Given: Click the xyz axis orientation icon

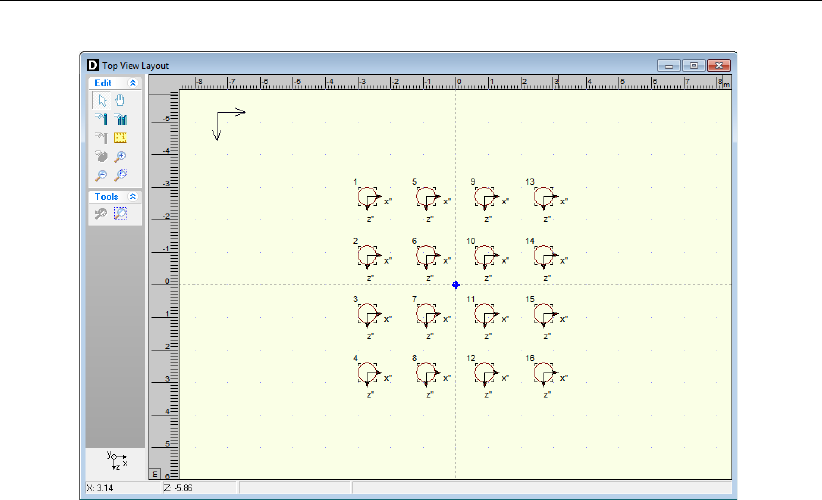Looking at the screenshot, I should [x=116, y=461].
